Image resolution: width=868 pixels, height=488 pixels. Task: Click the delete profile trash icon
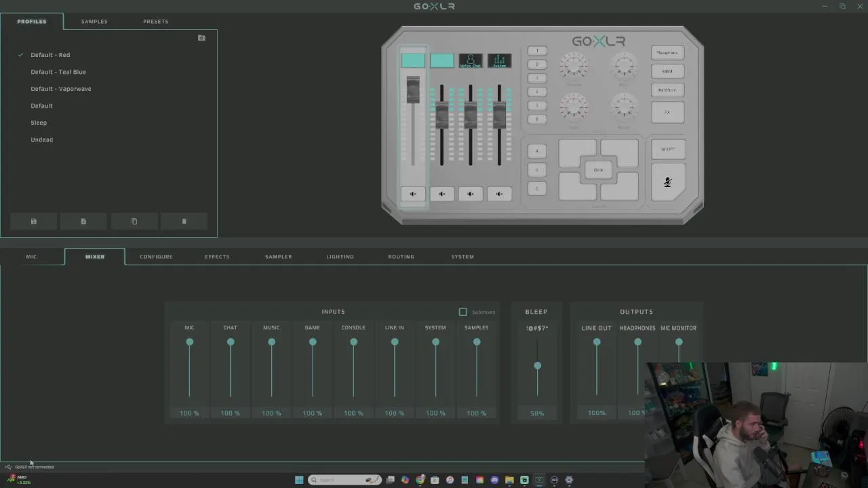pyautogui.click(x=184, y=221)
